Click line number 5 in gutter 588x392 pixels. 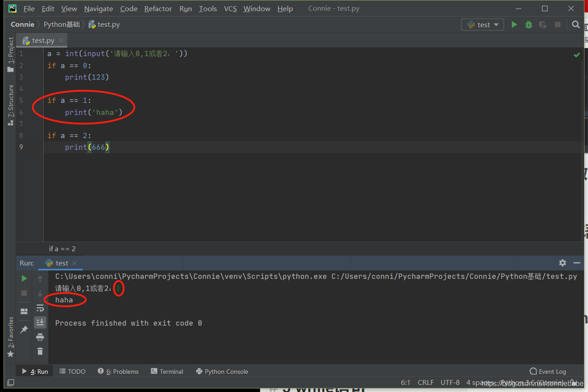click(x=21, y=100)
